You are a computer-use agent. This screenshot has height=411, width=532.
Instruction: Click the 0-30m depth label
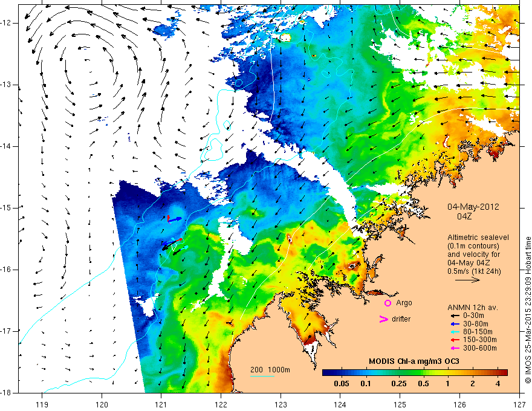[x=473, y=316]
